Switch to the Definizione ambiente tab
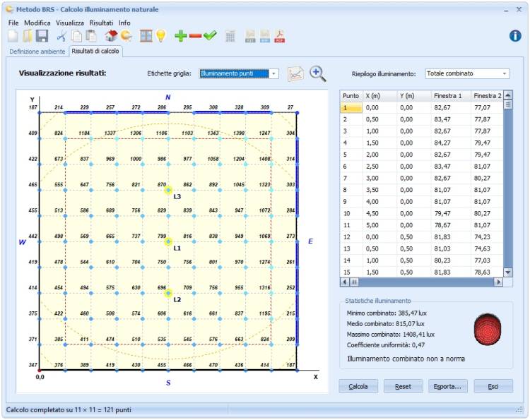 [37, 52]
